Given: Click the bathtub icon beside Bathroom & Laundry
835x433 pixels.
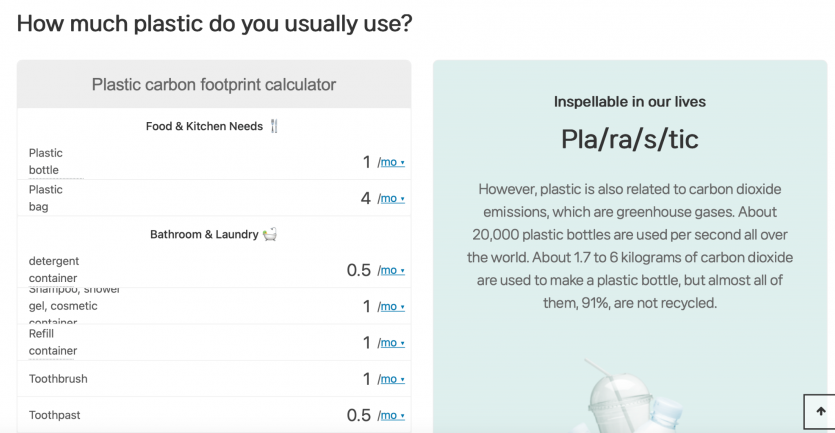Looking at the screenshot, I should click(x=270, y=234).
